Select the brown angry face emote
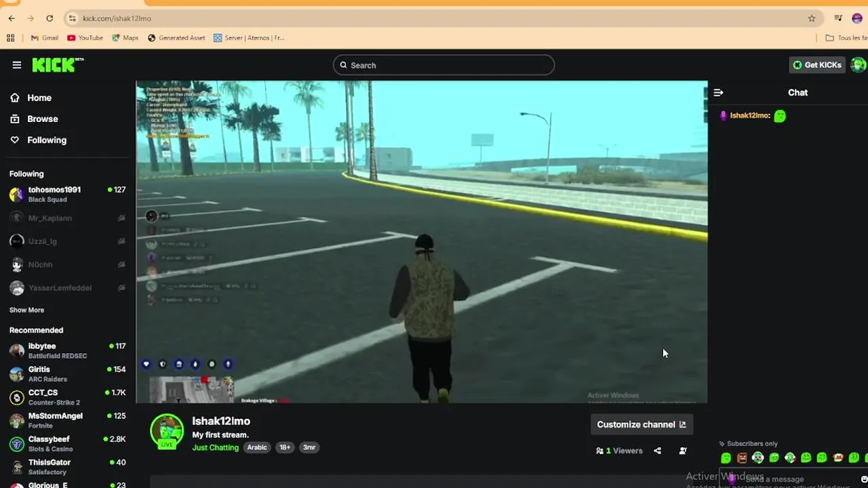Image resolution: width=868 pixels, height=488 pixels. (742, 458)
